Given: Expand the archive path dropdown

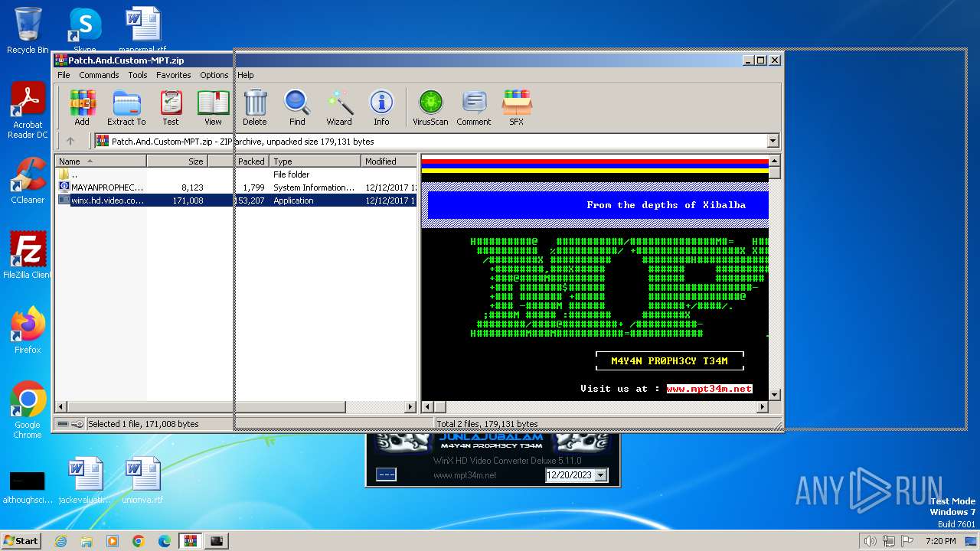Looking at the screenshot, I should [x=773, y=141].
